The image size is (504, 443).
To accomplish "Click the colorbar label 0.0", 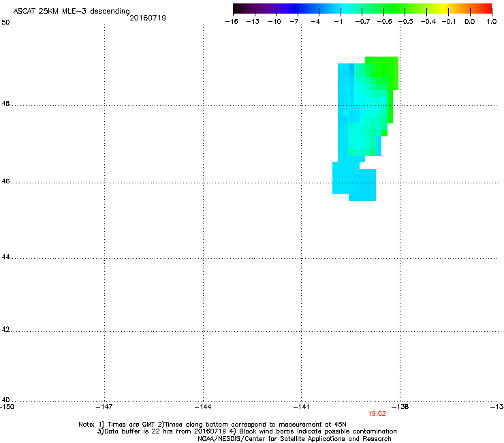I will coord(470,22).
